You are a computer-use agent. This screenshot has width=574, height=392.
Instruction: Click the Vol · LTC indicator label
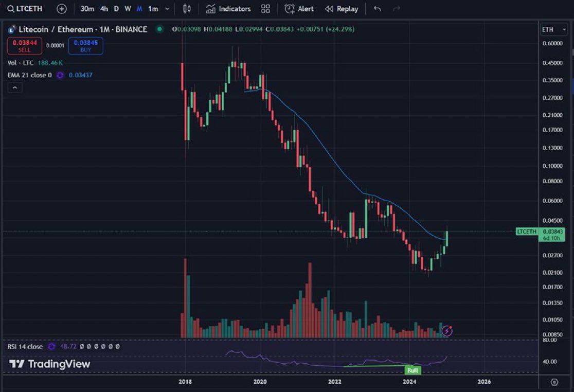[x=21, y=63]
